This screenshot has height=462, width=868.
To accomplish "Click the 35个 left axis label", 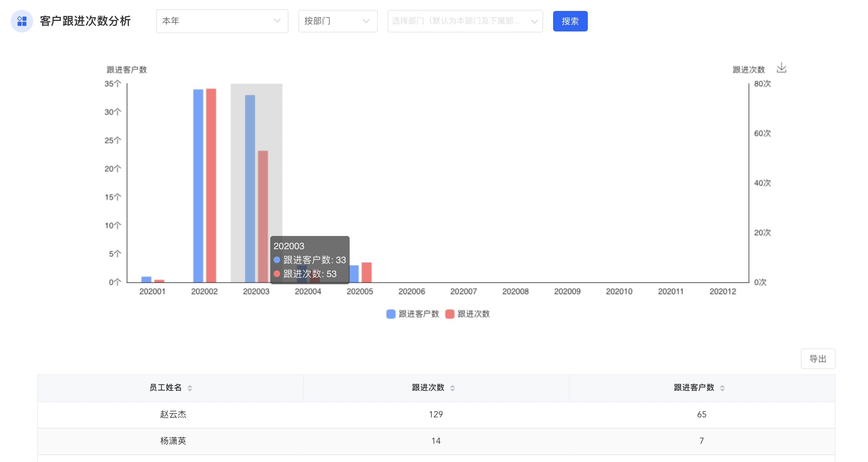I will pyautogui.click(x=112, y=84).
